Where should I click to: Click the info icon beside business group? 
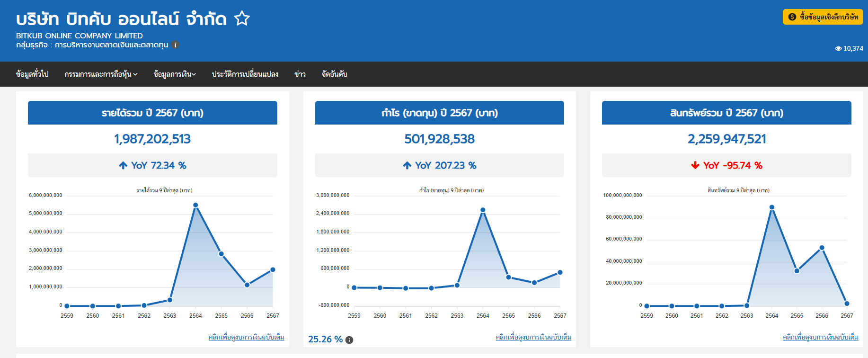tap(176, 45)
